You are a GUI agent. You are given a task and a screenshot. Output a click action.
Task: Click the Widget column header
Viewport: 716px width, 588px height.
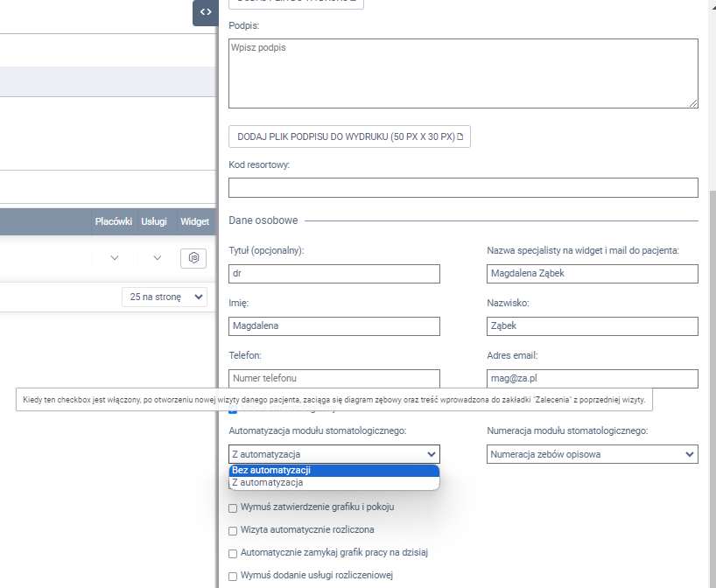tap(194, 222)
